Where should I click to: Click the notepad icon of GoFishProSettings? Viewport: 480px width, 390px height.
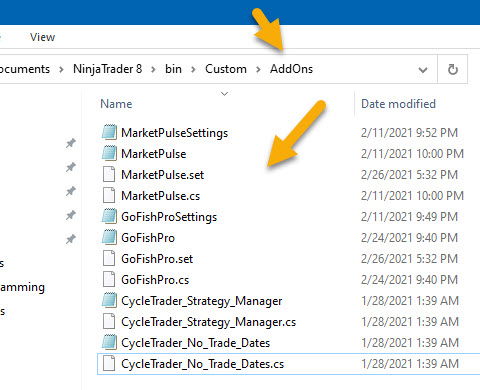[x=109, y=216]
